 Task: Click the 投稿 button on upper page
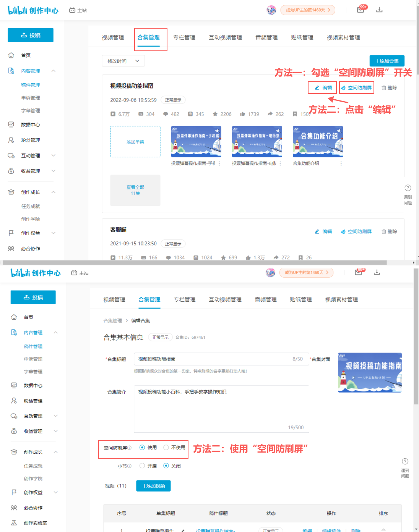point(31,35)
